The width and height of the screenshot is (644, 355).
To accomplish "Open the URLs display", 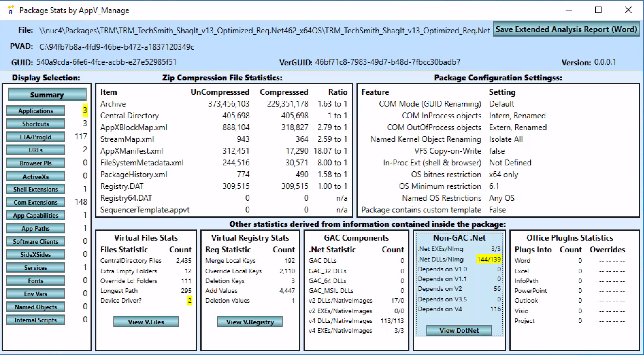I will click(36, 150).
